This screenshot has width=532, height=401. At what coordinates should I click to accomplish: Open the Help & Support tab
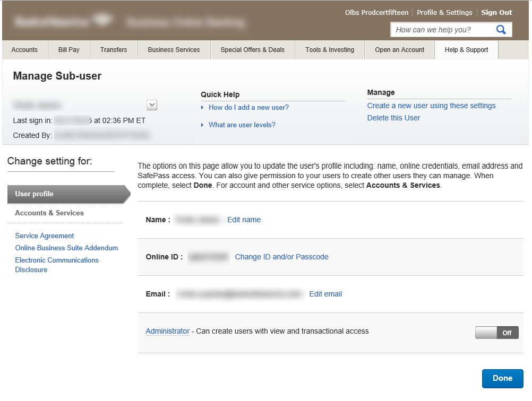point(467,50)
